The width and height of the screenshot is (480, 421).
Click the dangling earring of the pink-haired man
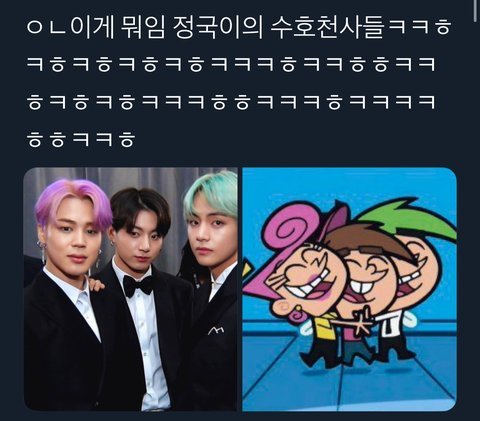pyautogui.click(x=43, y=251)
